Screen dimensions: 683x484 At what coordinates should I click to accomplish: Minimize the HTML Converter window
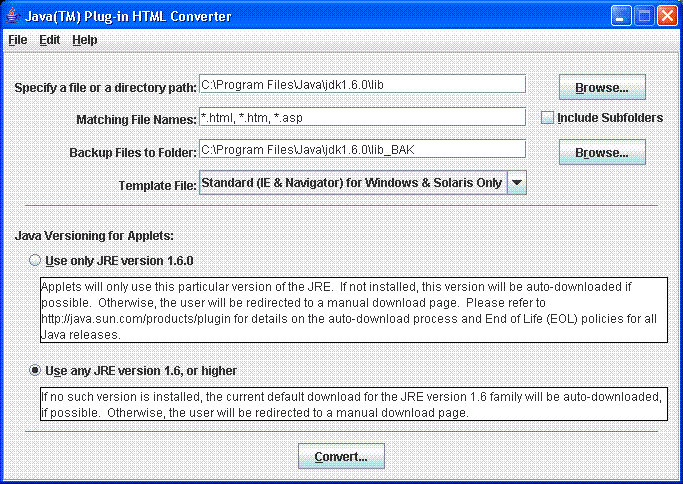click(x=621, y=16)
